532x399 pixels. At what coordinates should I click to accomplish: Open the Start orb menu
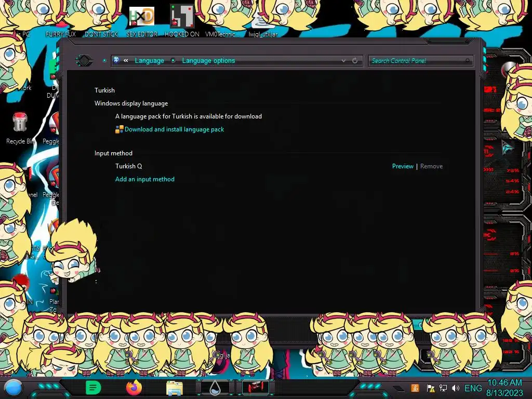tap(14, 388)
